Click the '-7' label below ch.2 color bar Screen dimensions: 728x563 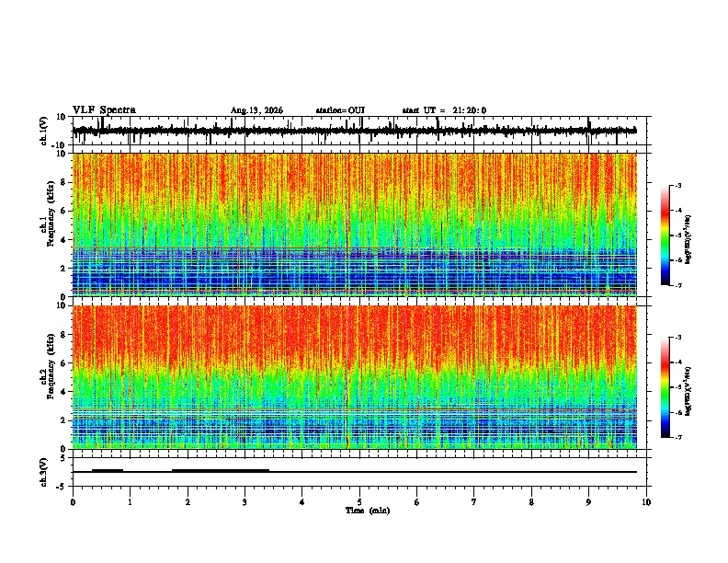[x=677, y=438]
